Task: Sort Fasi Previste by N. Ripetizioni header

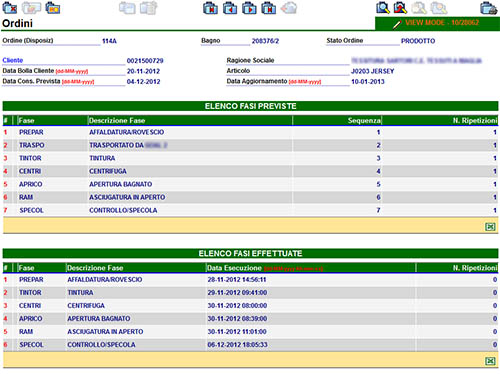Action: coord(475,121)
